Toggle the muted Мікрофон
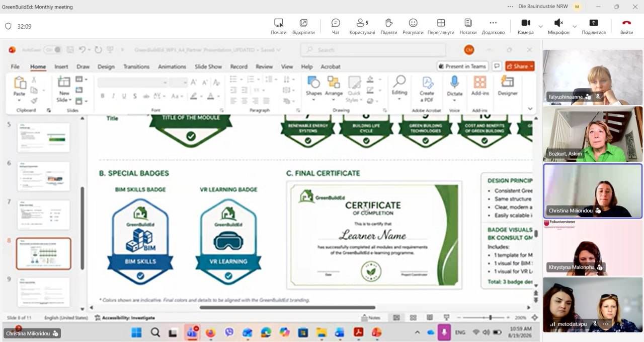Image resolution: width=644 pixels, height=342 pixels. [558, 26]
